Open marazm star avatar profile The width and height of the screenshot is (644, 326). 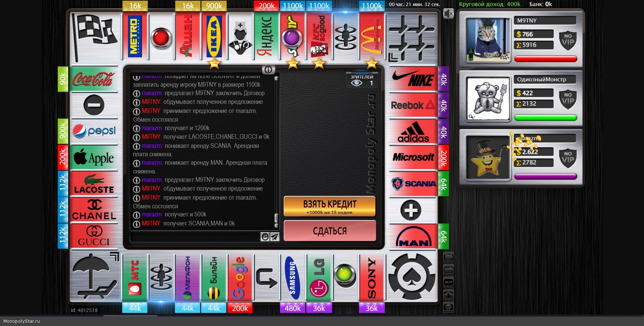[488, 158]
